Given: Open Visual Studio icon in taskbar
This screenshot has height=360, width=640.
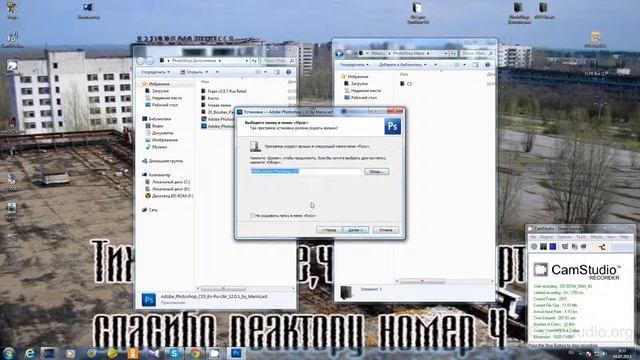Looking at the screenshot, I should [153, 353].
